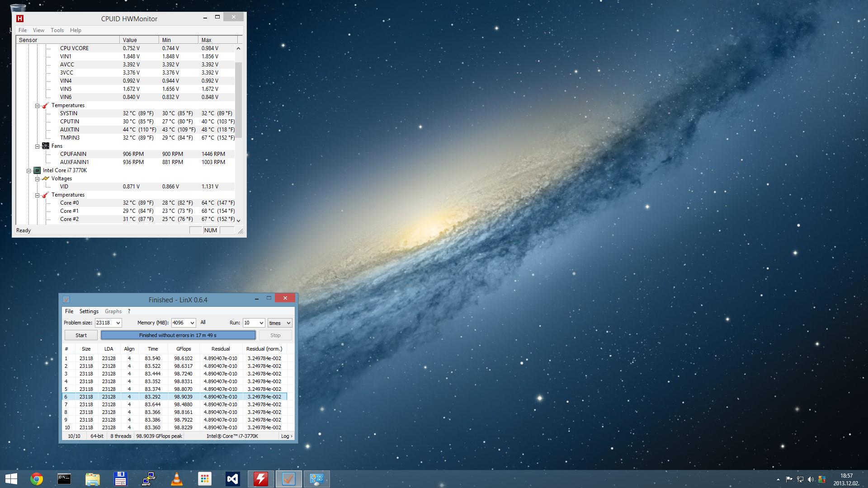Collapse the Intel Core i7 3770K node
The width and height of the screenshot is (868, 488).
pos(29,170)
